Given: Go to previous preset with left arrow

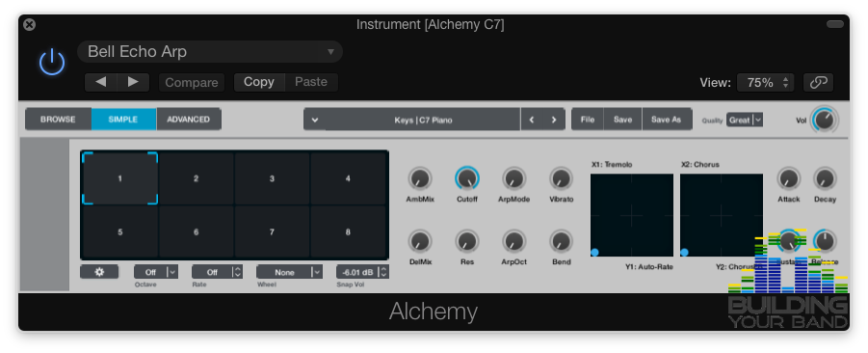Looking at the screenshot, I should click(x=101, y=82).
